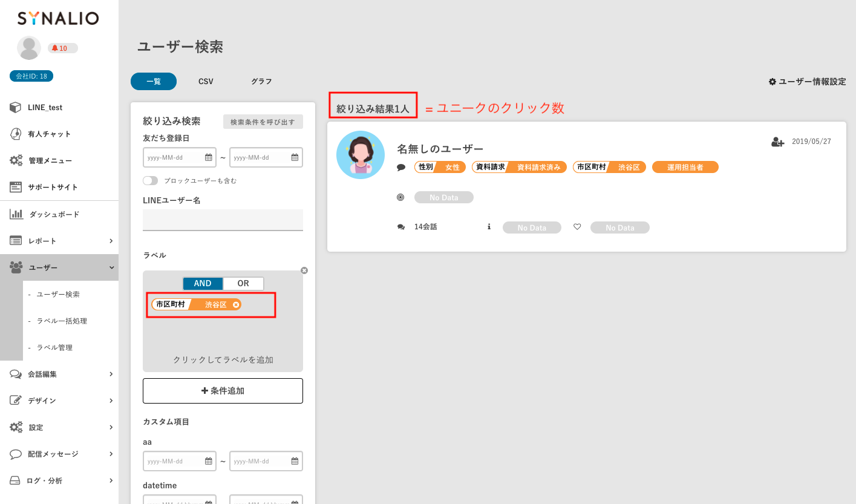Expand the レポート sidebar menu

click(111, 241)
